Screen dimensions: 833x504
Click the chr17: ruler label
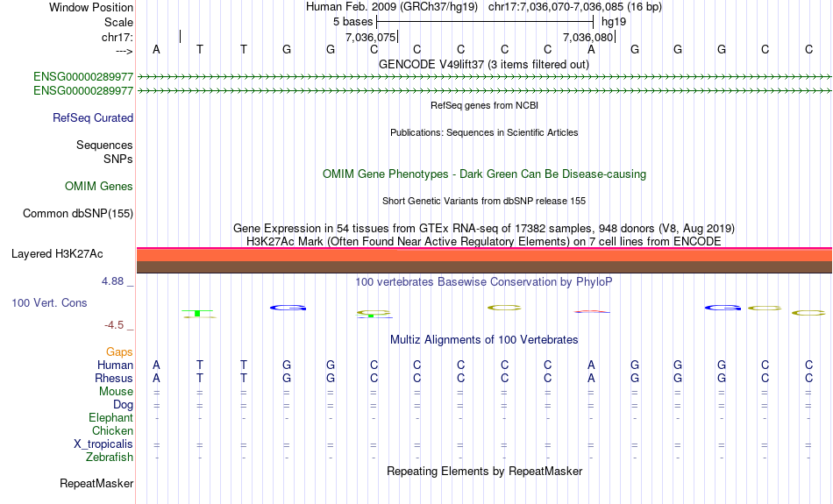[117, 37]
